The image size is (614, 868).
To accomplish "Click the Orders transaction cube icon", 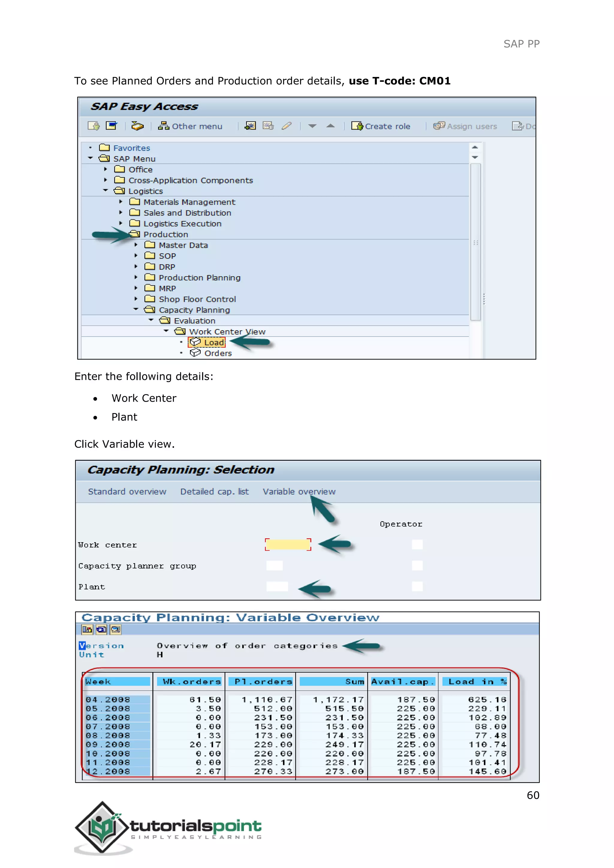I will (195, 353).
